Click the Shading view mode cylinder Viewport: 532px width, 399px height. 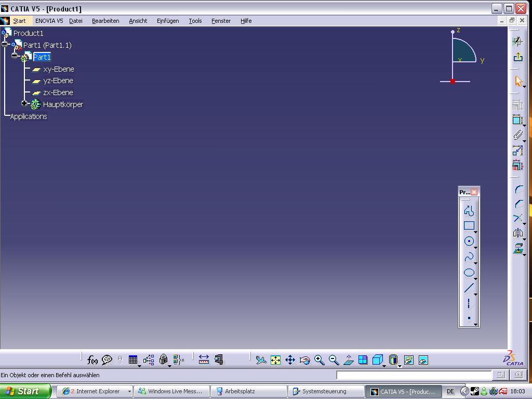[393, 360]
